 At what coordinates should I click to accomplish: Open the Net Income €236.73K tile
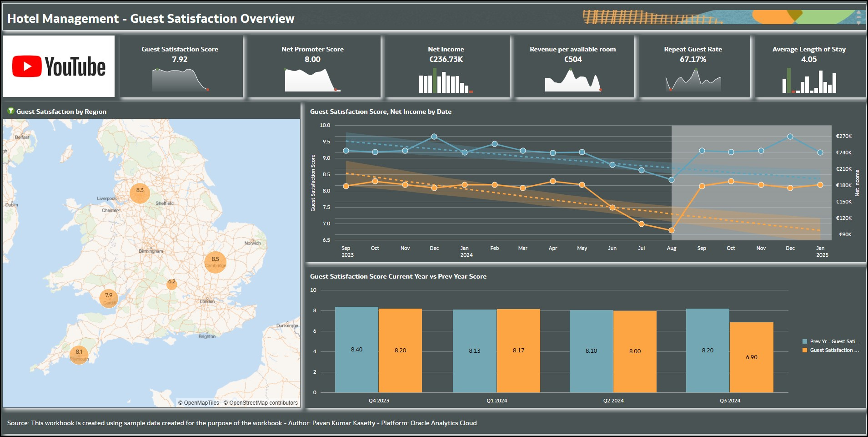[447, 66]
